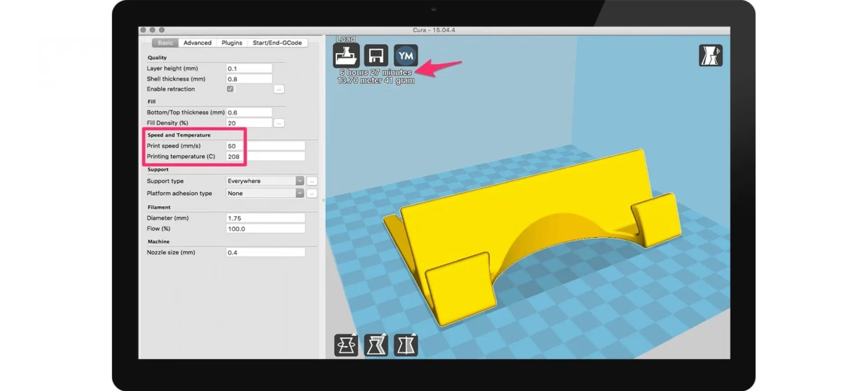Viewport: 868px width, 391px height.
Task: Click the Bottom/Top thickness input field
Action: tap(249, 112)
